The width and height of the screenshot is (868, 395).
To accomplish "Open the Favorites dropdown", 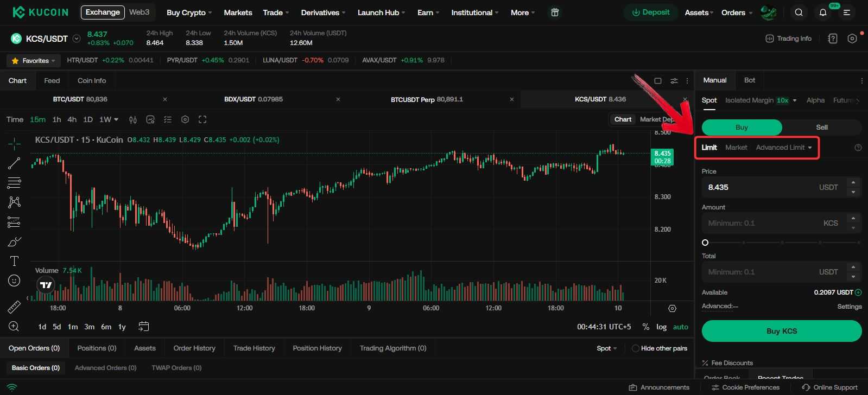I will click(33, 60).
